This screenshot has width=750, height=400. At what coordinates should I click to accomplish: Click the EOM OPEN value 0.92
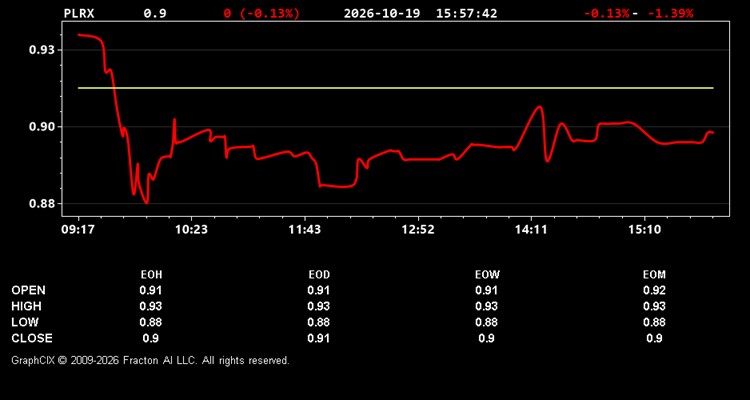[x=654, y=290]
